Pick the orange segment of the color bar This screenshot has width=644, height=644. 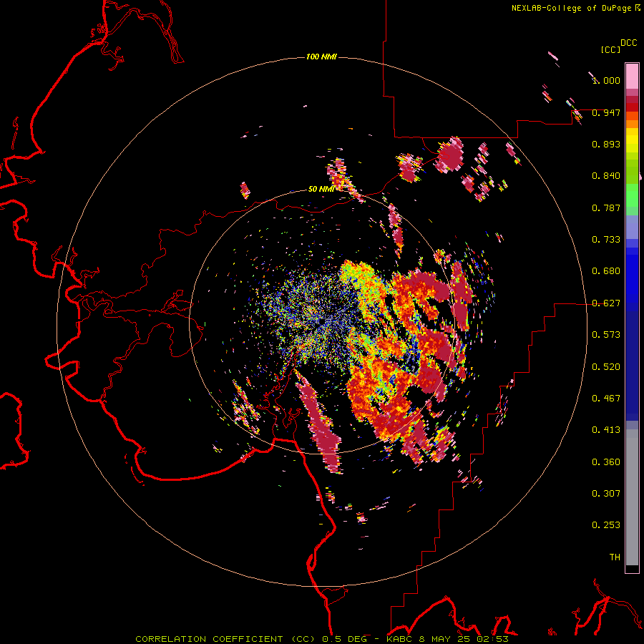tap(632, 124)
